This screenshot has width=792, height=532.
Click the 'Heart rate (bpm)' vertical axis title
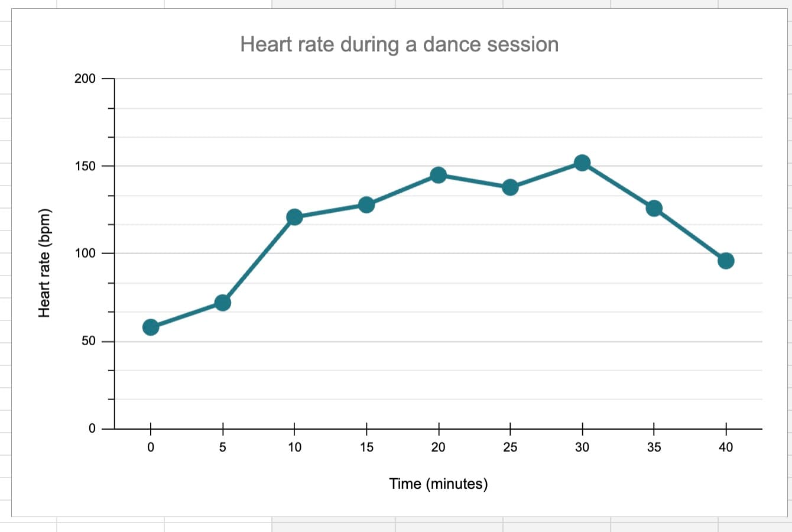coord(44,263)
